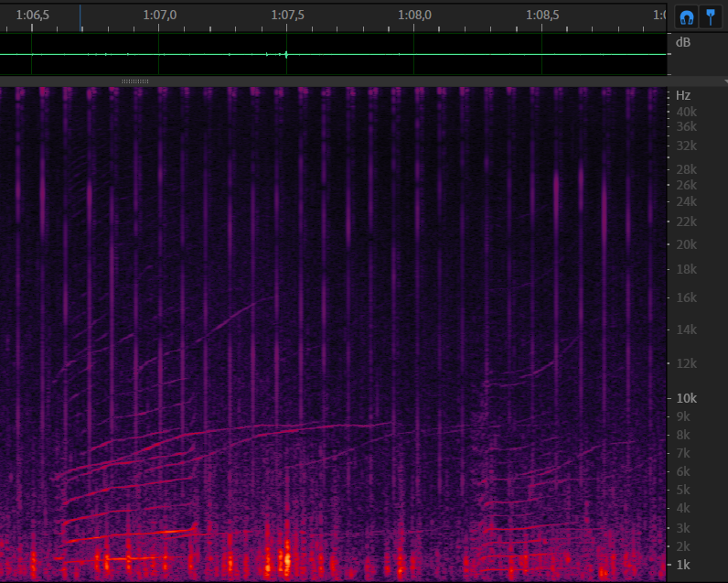Toggle the magnet snapping icon
Screen dimensions: 728x583
click(x=686, y=17)
